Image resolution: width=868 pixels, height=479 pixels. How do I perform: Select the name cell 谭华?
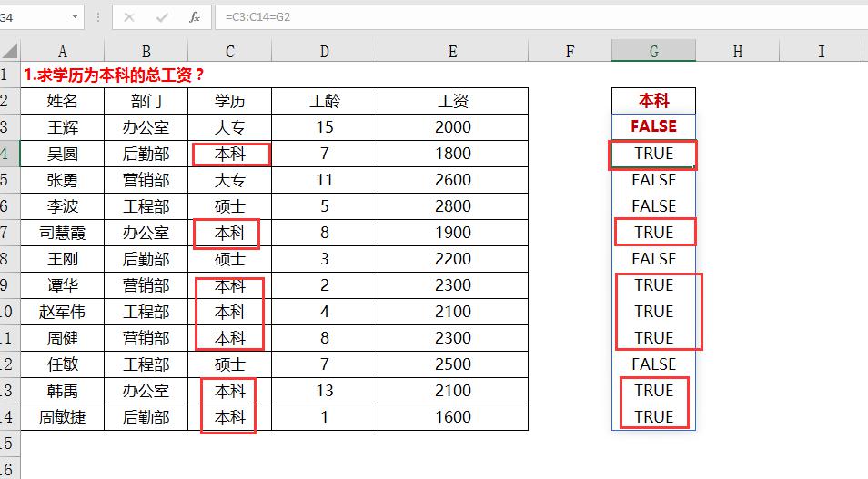[63, 285]
